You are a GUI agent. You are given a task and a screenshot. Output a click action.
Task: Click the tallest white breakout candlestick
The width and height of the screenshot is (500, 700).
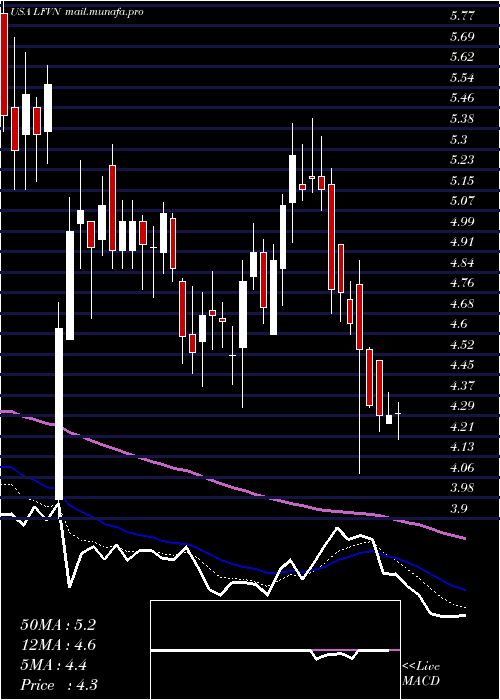pos(59,414)
